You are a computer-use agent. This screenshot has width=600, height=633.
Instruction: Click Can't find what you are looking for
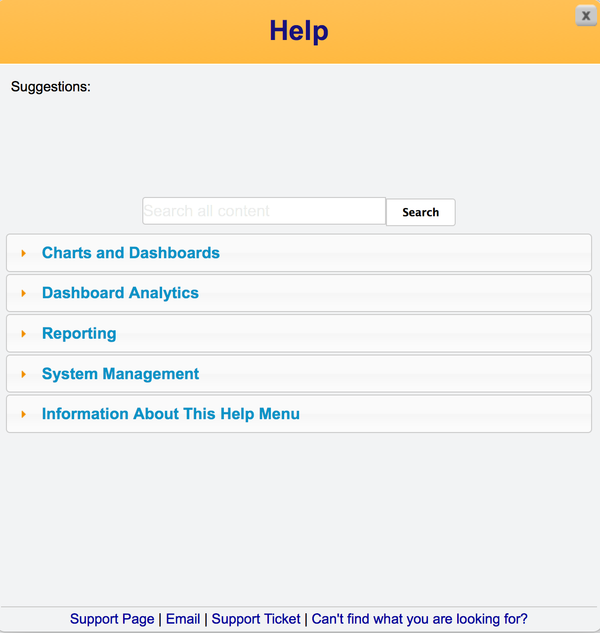point(419,619)
